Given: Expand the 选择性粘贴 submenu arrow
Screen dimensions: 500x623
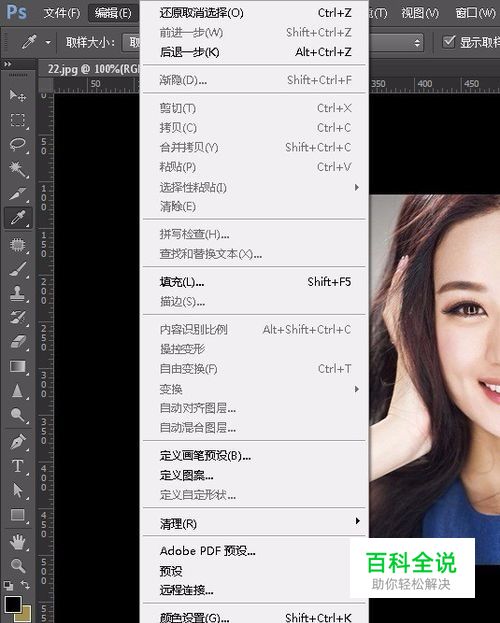Looking at the screenshot, I should click(x=357, y=187).
